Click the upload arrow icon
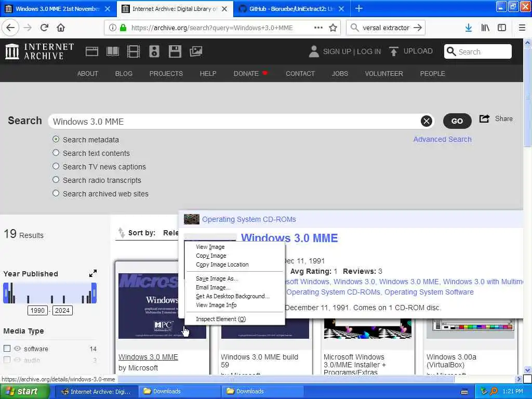The image size is (532, 399). coord(394,51)
